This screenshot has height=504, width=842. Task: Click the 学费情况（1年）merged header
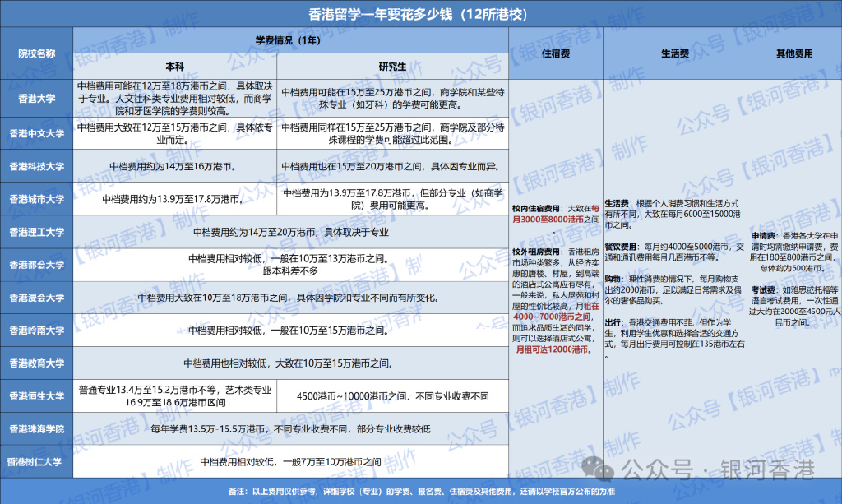[x=290, y=40]
